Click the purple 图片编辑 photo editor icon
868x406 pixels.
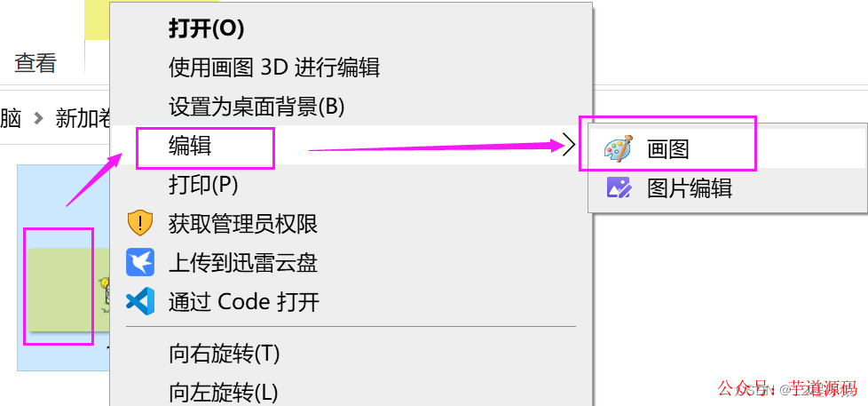coord(619,187)
